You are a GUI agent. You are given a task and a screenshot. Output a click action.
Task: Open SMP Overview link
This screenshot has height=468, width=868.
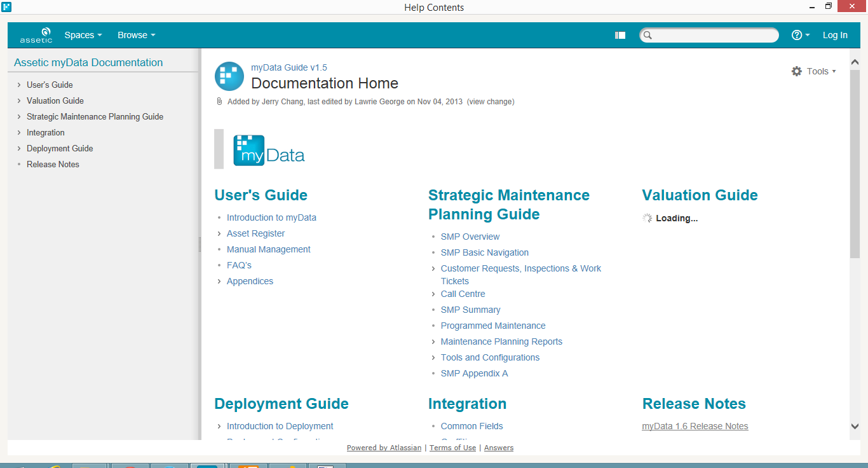[470, 237]
